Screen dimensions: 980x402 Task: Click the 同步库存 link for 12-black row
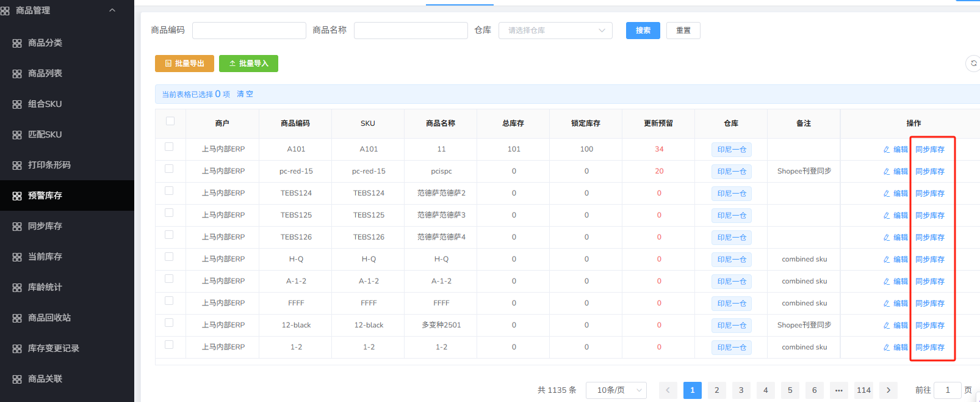(930, 326)
